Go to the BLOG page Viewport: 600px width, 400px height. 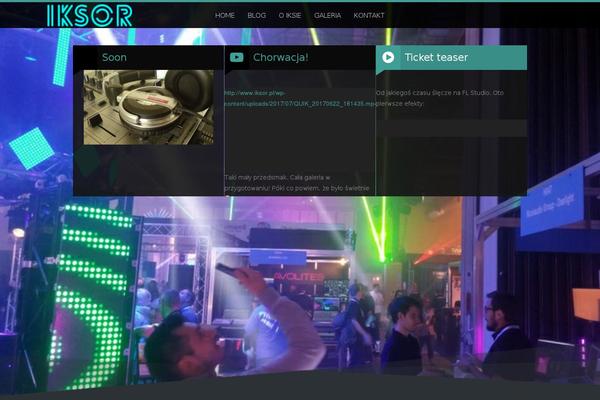[256, 15]
